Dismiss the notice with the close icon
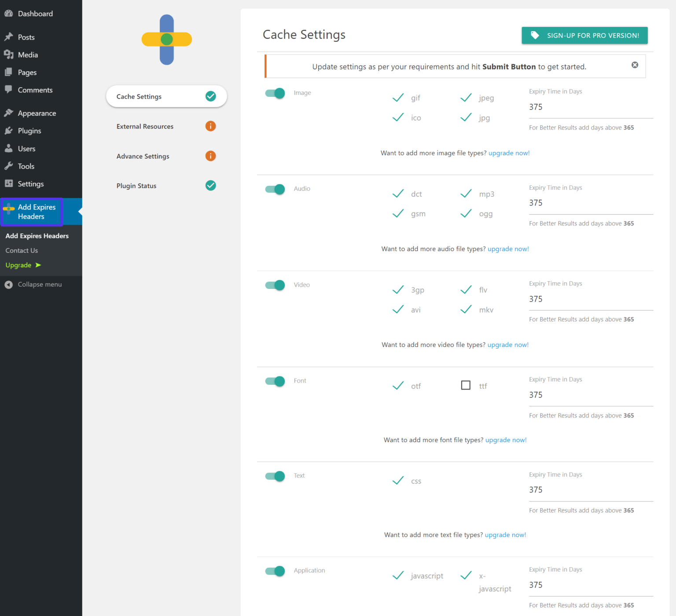 coord(635,65)
